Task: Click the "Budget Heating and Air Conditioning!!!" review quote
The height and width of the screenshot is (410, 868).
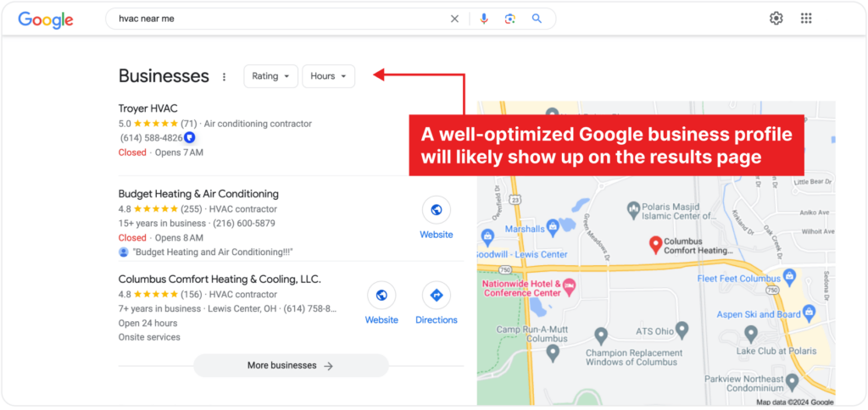Action: click(x=213, y=252)
